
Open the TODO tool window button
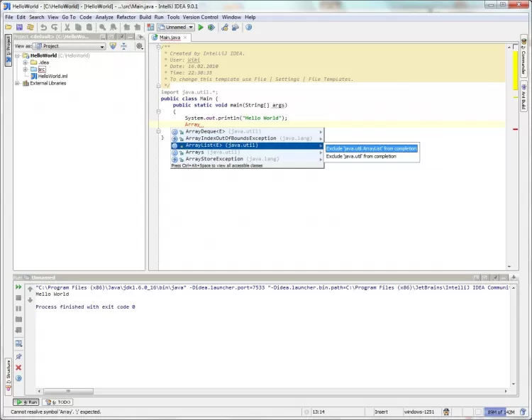(57, 402)
